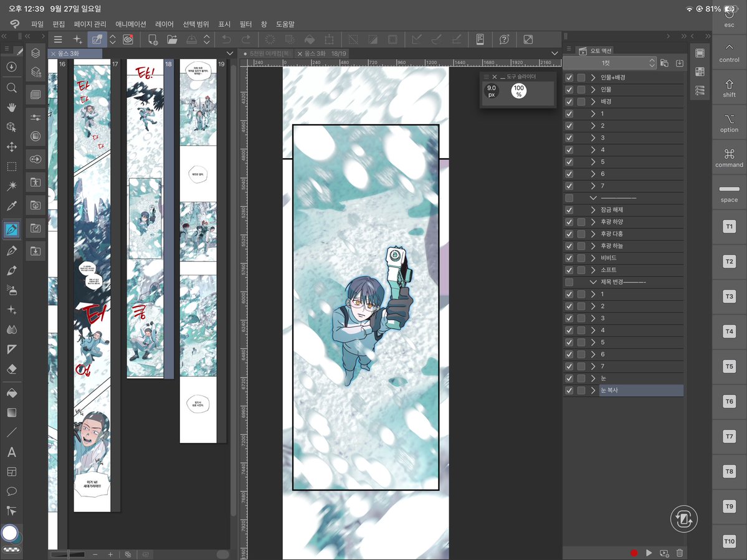Open the 필터 menu
The height and width of the screenshot is (560, 747).
point(245,24)
